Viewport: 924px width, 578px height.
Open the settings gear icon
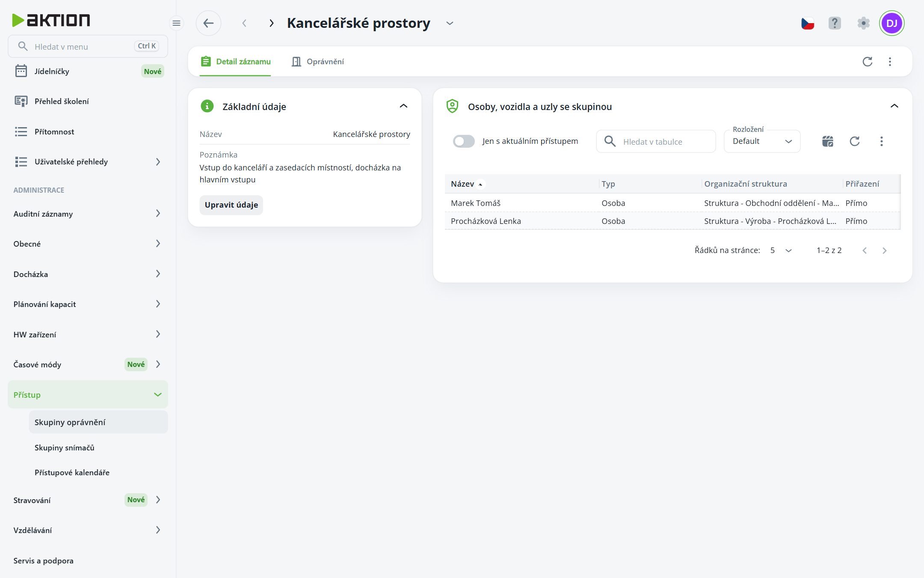point(863,23)
